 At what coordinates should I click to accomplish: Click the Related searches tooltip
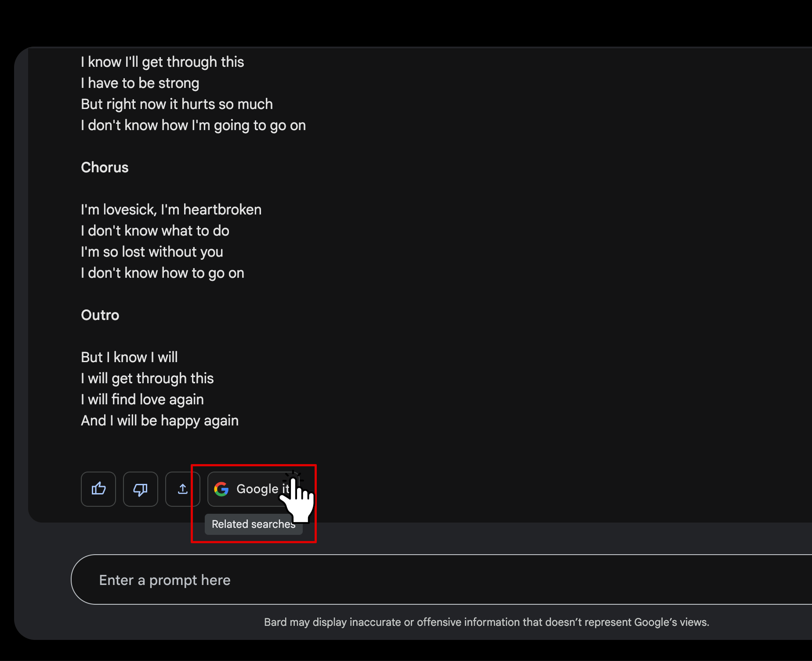click(x=254, y=524)
